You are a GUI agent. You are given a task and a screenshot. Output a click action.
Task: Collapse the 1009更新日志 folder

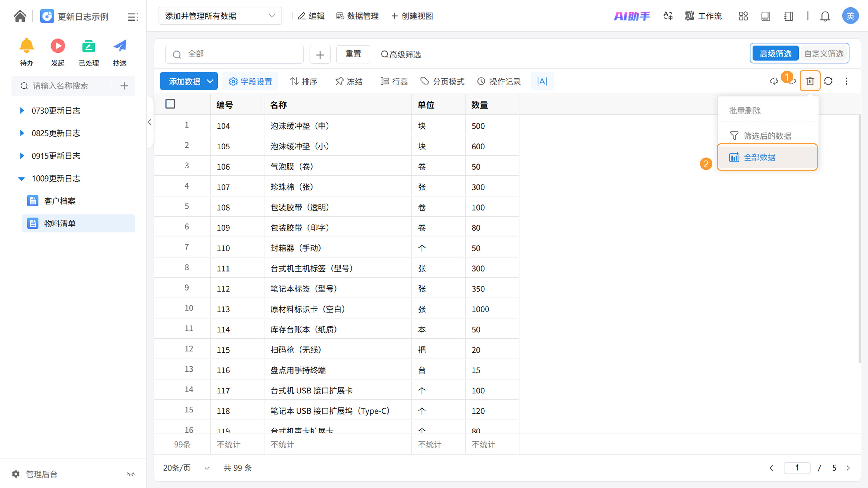21,179
